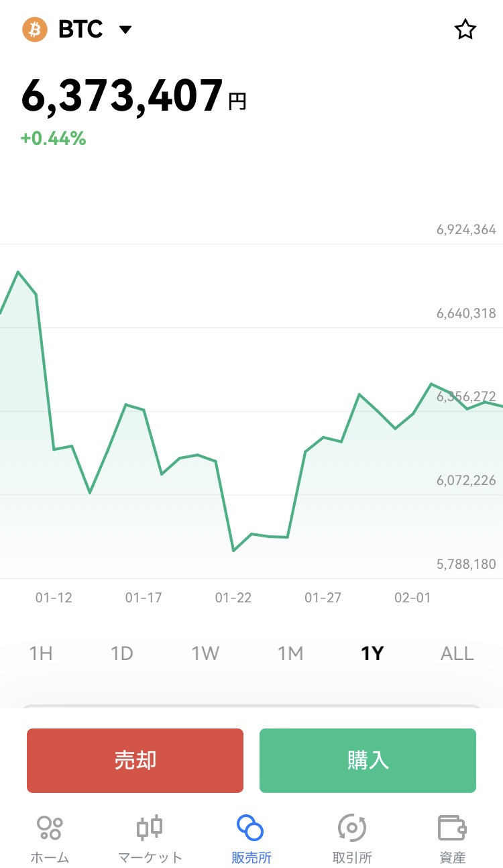
Task: Open the ホーム home icon
Action: (50, 828)
